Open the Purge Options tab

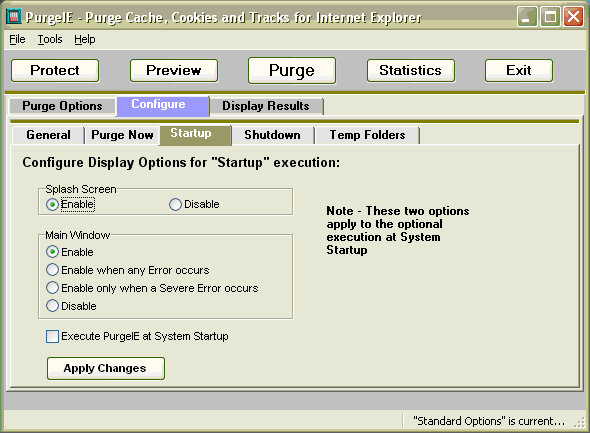pyautogui.click(x=62, y=106)
